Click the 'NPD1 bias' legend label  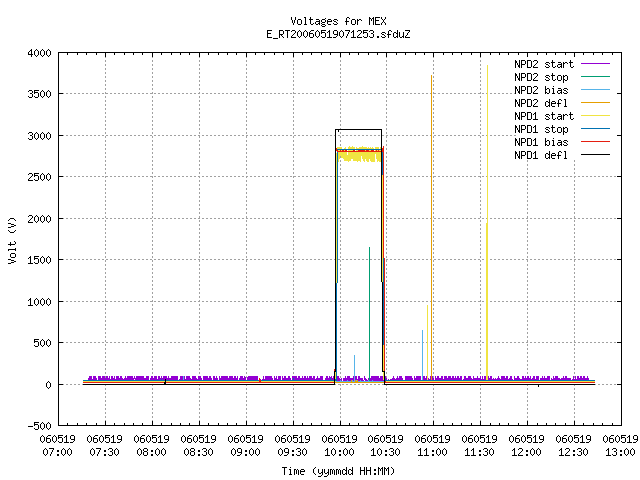(541, 142)
